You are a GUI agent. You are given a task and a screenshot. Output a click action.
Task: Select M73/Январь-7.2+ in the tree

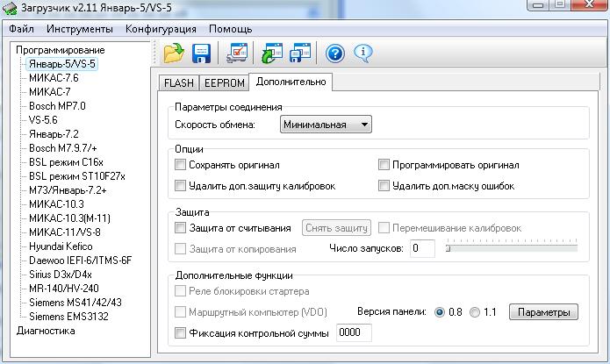[68, 190]
